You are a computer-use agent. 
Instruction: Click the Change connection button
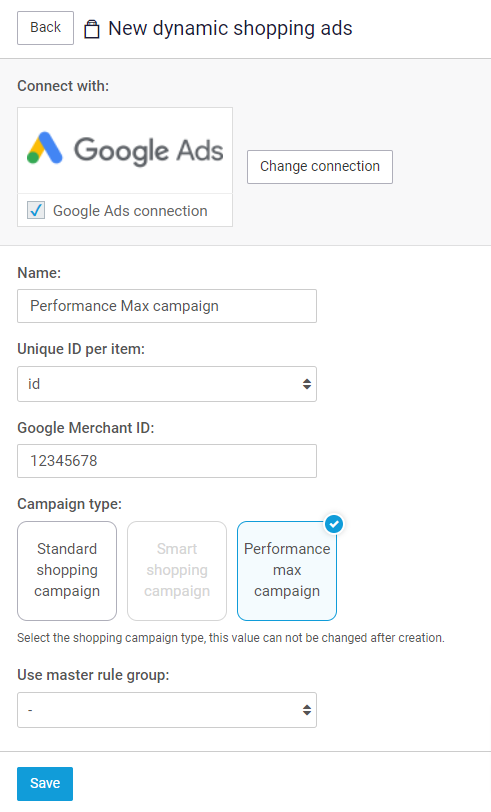pyautogui.click(x=320, y=167)
